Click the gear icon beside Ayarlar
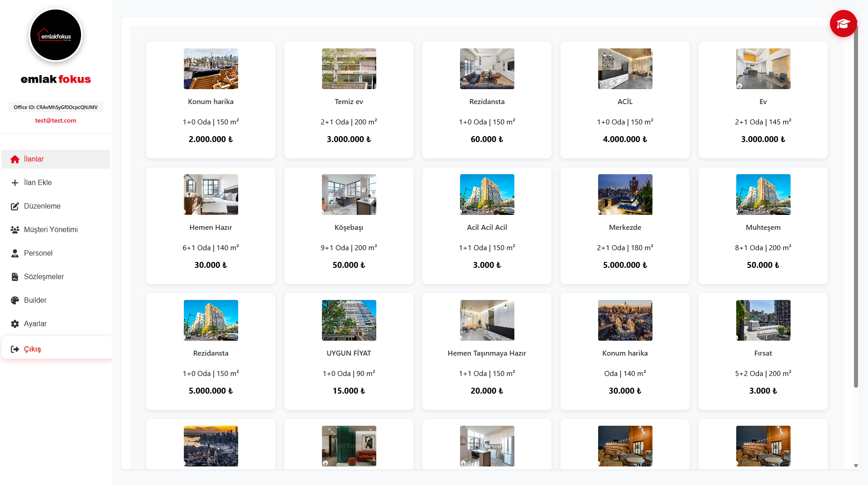The width and height of the screenshot is (868, 485). click(x=15, y=324)
